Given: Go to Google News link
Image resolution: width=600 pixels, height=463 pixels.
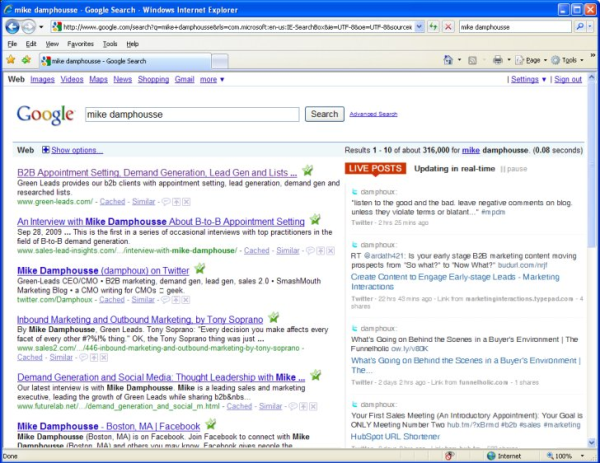Looking at the screenshot, I should tap(122, 79).
